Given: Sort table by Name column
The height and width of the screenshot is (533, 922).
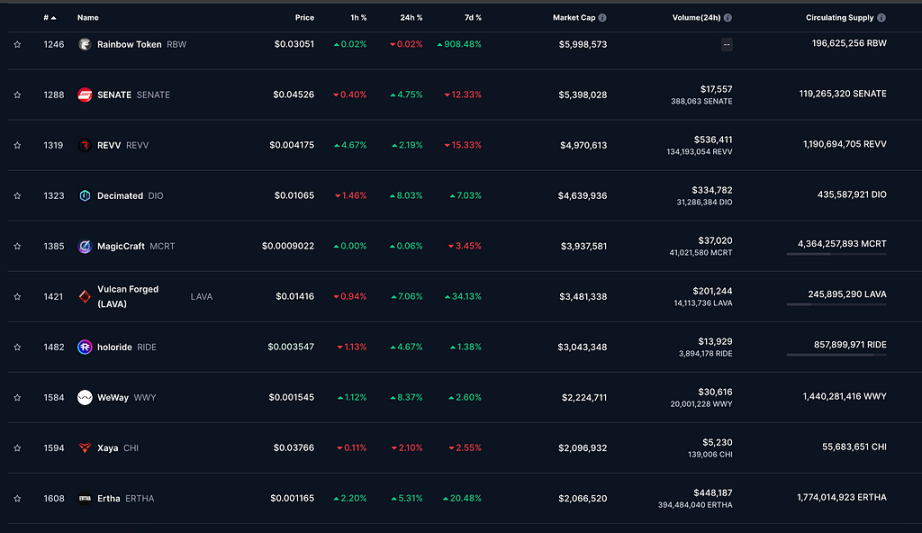Looking at the screenshot, I should pyautogui.click(x=88, y=18).
